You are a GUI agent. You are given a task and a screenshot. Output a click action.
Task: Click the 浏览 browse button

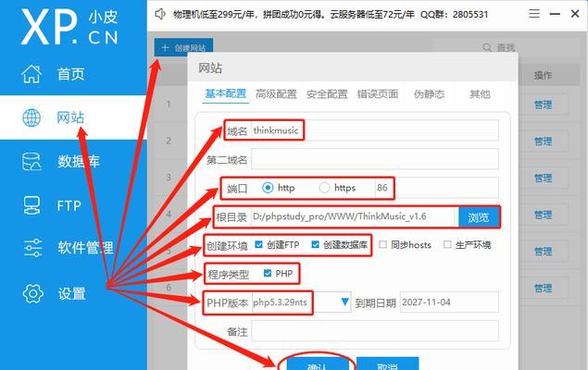pos(479,217)
